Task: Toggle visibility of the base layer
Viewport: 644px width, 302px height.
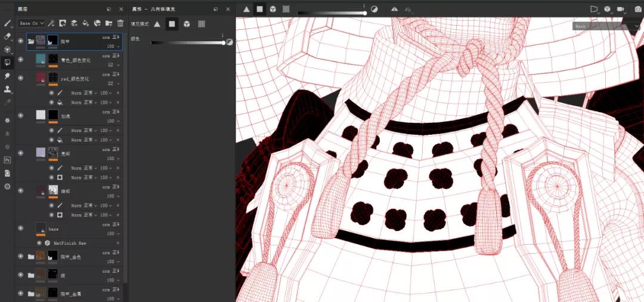Action: (x=20, y=228)
